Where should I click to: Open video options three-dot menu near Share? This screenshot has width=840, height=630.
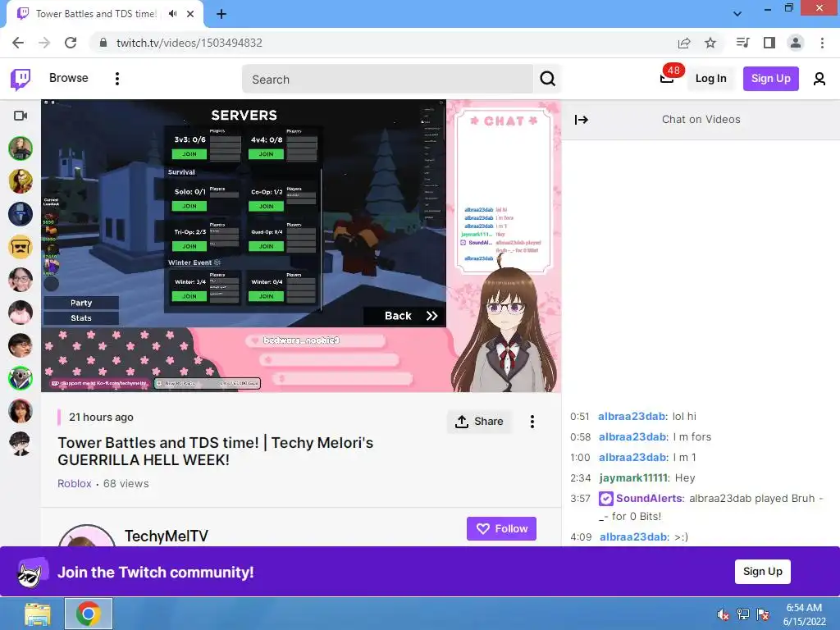coord(532,422)
